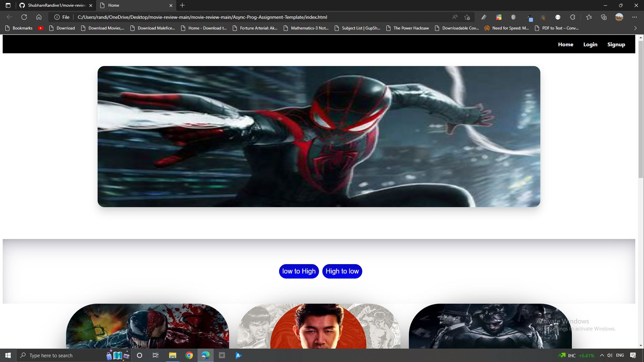The image size is (644, 362).
Task: Sort movies High to low
Action: point(342,271)
